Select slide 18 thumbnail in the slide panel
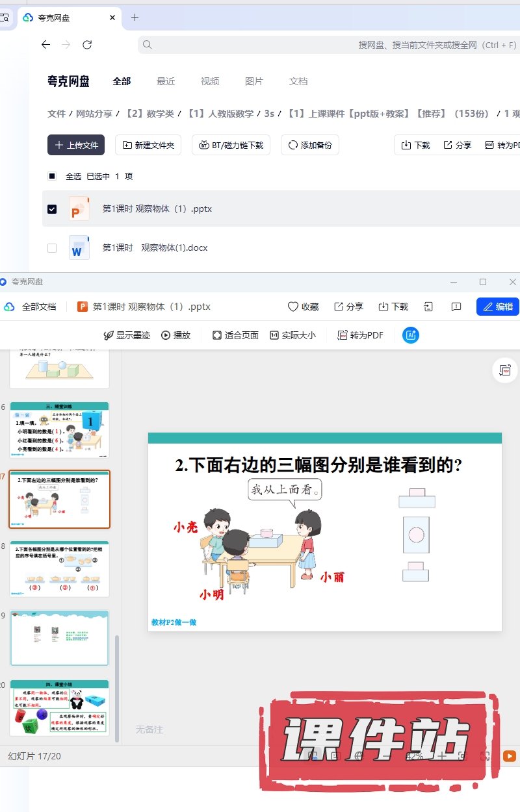 click(59, 568)
